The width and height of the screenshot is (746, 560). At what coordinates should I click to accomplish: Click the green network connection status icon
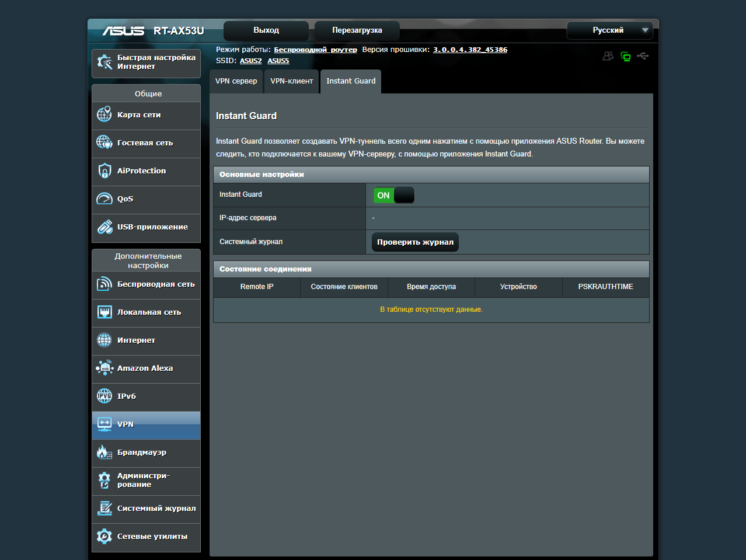[626, 57]
